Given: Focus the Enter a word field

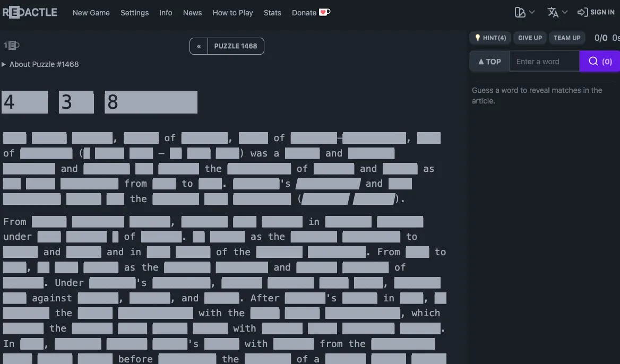Looking at the screenshot, I should coord(544,61).
